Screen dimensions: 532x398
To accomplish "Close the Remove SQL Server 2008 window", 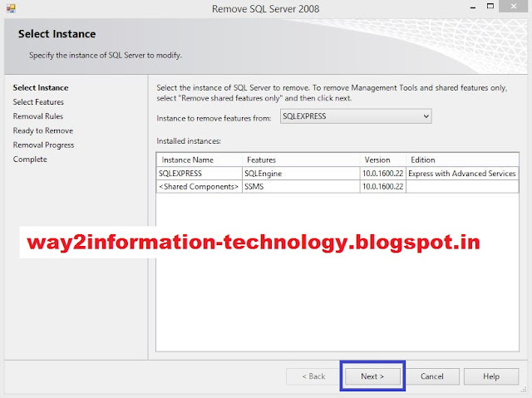I will pyautogui.click(x=514, y=7).
